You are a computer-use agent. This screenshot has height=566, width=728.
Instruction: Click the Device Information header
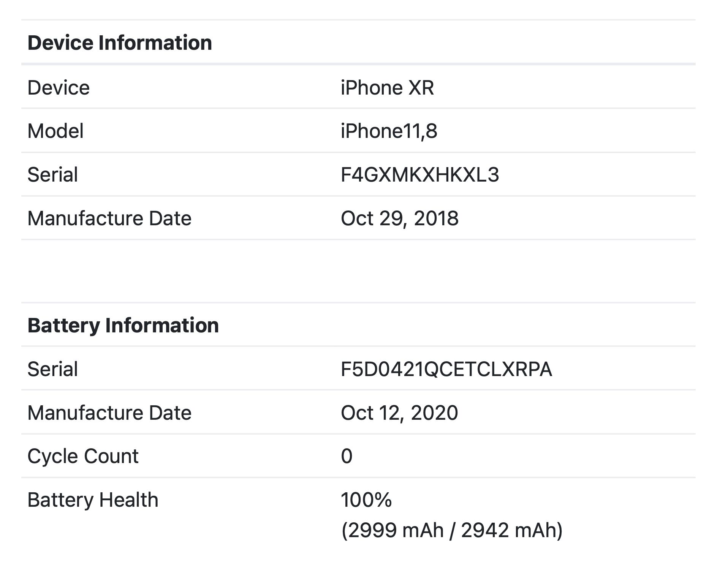[120, 43]
